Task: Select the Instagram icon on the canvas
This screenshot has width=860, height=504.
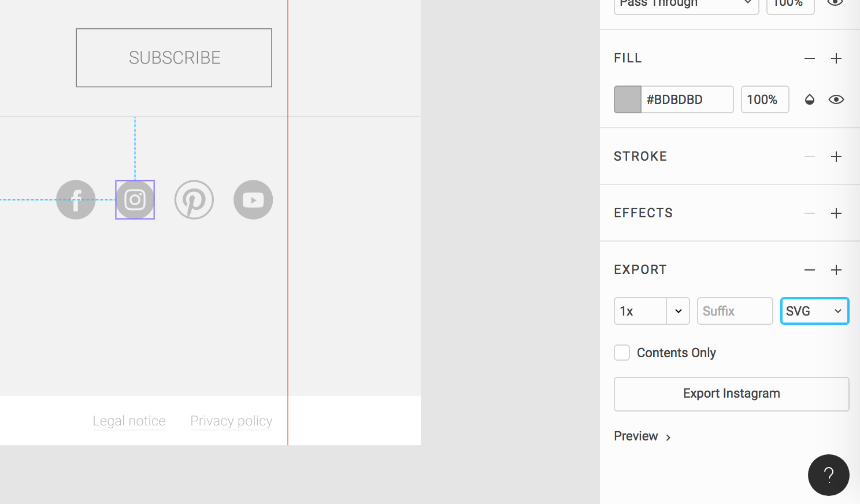Action: coord(135,199)
